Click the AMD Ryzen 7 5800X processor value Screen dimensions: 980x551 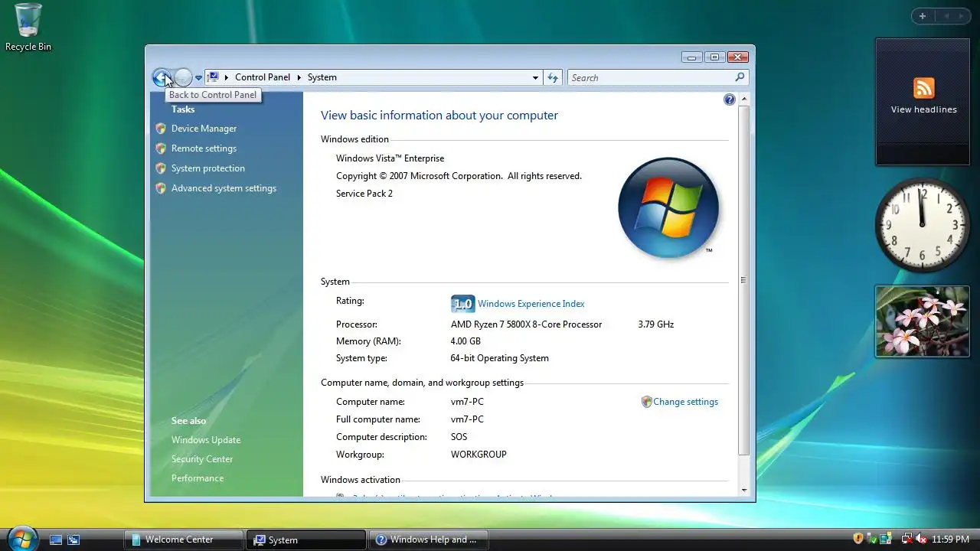point(526,324)
